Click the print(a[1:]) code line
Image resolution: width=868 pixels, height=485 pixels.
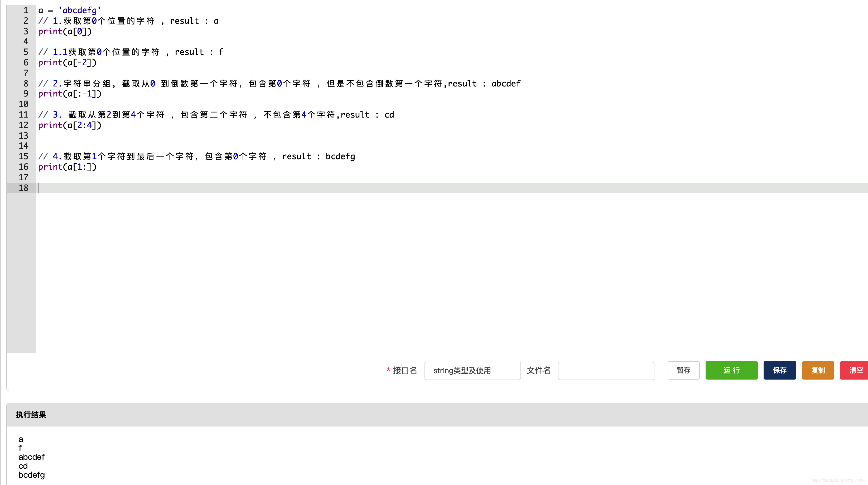pyautogui.click(x=67, y=167)
